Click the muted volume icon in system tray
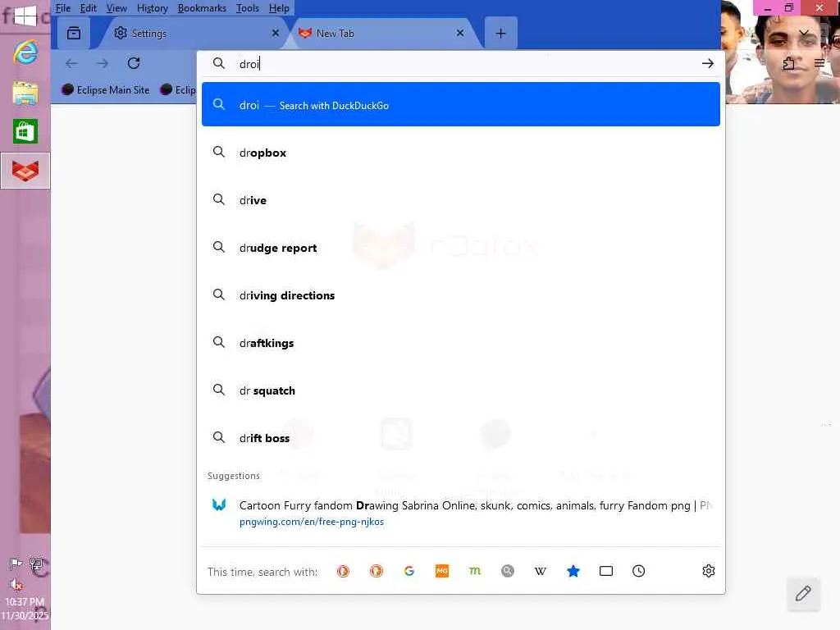Screen dimensions: 840x630 16,584
